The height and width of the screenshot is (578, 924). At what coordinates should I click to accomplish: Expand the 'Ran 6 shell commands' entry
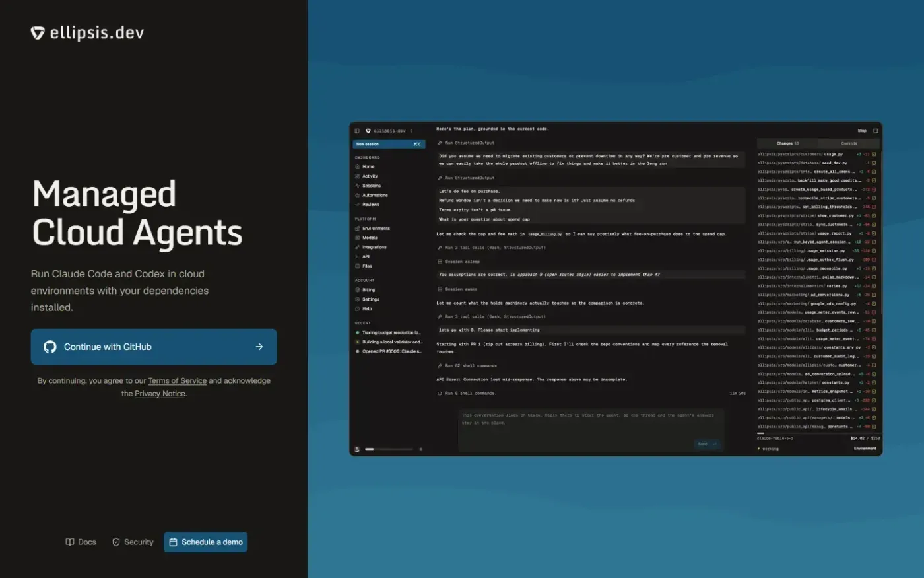coord(467,394)
